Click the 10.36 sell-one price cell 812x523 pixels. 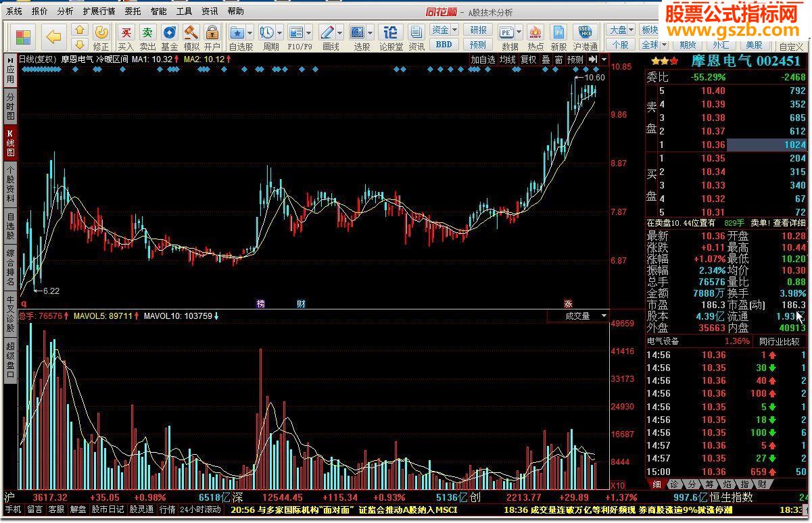click(713, 145)
